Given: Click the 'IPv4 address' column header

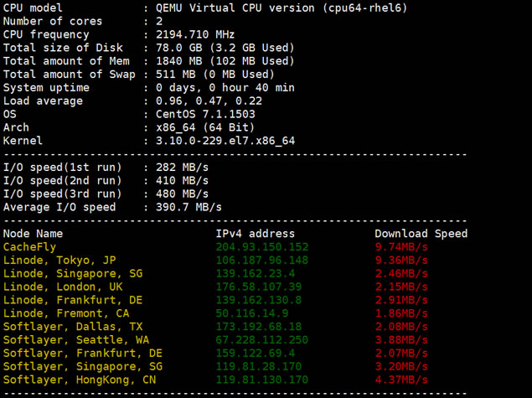Looking at the screenshot, I should (x=256, y=234).
